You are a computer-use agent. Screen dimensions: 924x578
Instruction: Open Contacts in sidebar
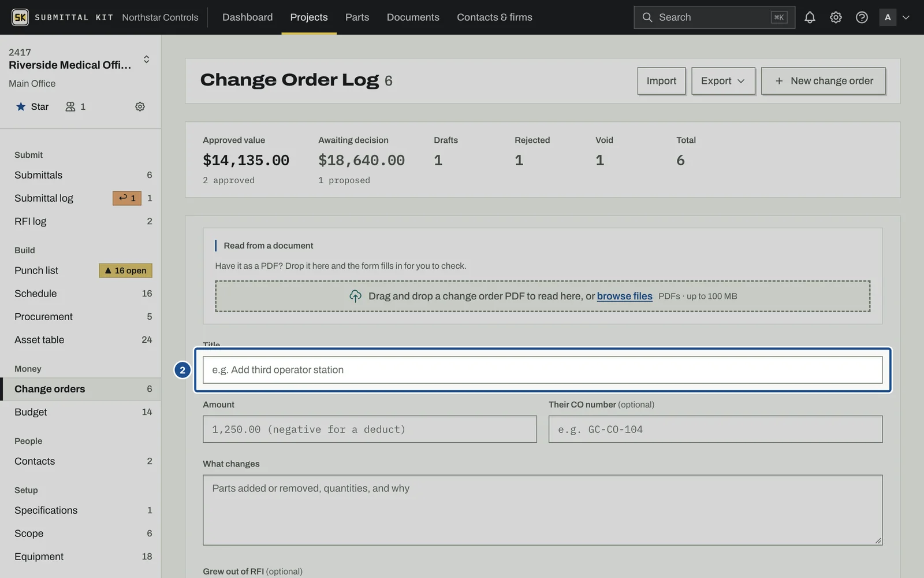click(81, 461)
